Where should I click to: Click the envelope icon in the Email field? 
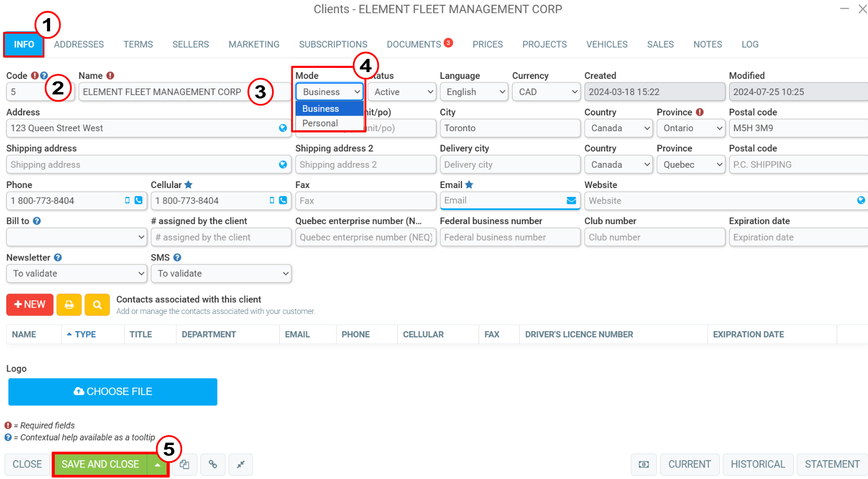click(572, 201)
